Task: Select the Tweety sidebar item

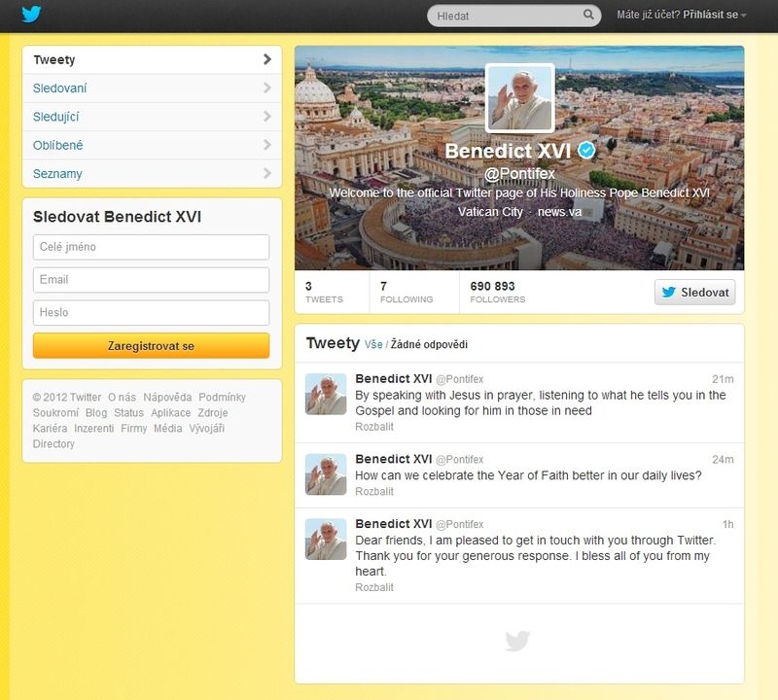Action: [152, 60]
